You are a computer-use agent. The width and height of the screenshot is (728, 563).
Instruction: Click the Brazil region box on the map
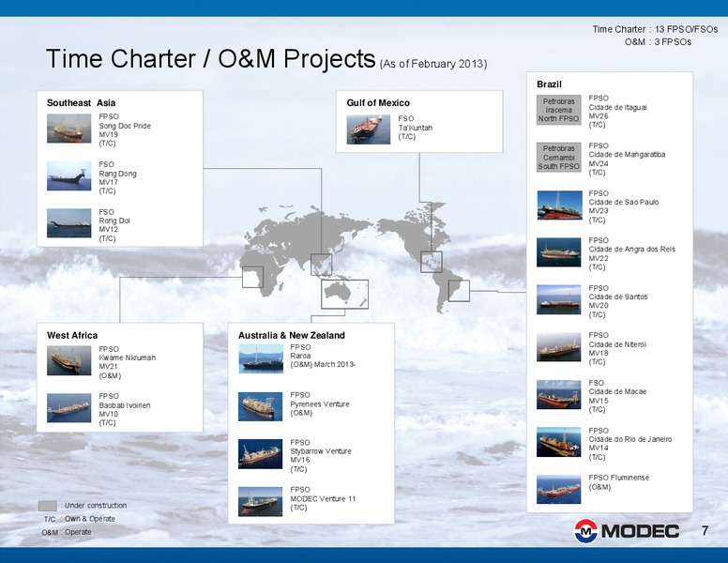point(459,291)
